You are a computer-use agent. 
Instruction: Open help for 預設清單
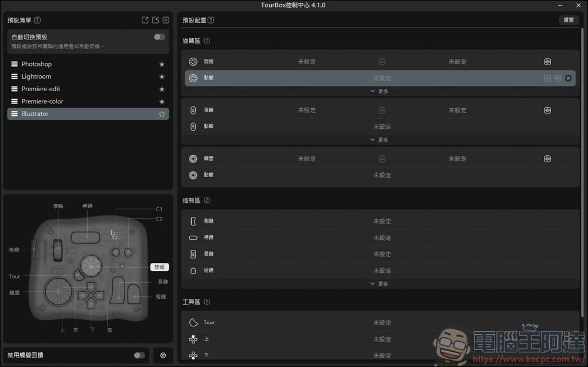click(x=37, y=20)
